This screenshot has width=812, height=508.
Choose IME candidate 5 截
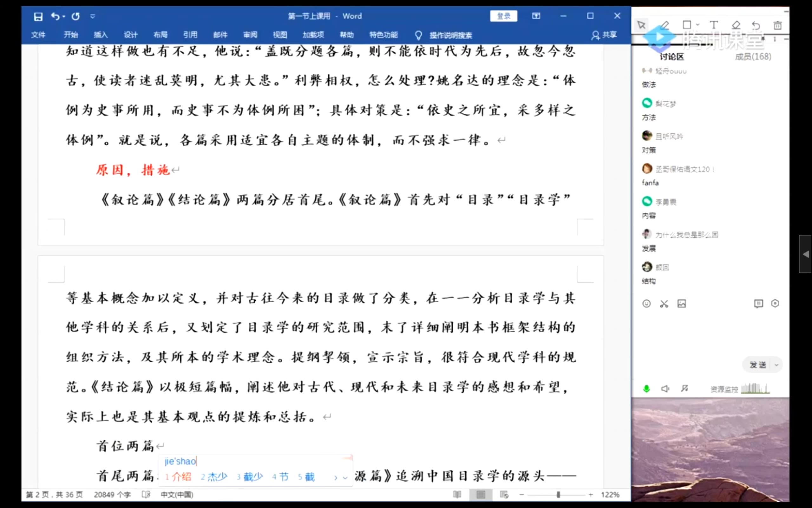306,477
